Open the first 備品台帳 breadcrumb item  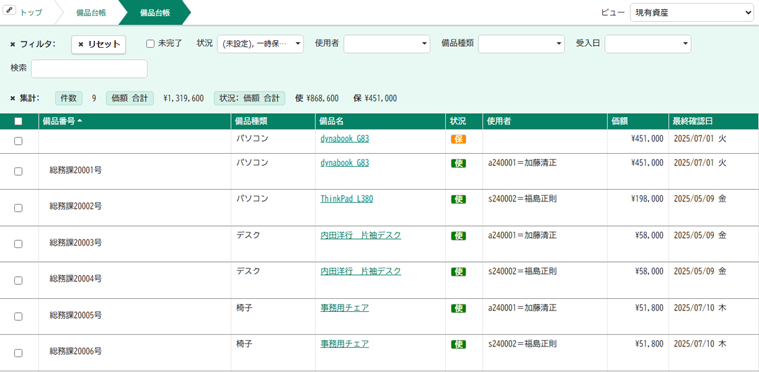(x=91, y=13)
